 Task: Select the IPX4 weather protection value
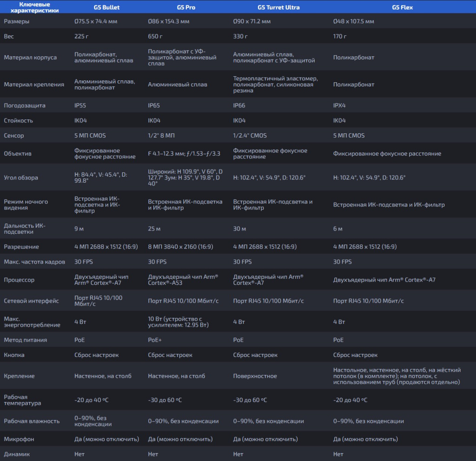coord(339,105)
